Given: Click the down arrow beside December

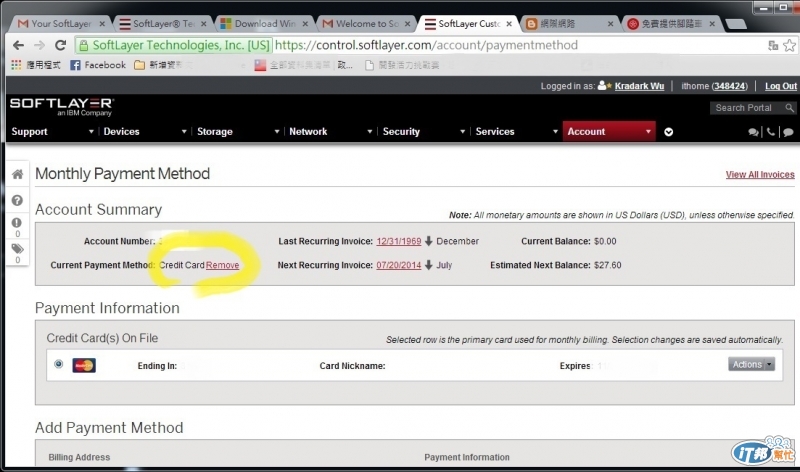Looking at the screenshot, I should click(x=429, y=241).
